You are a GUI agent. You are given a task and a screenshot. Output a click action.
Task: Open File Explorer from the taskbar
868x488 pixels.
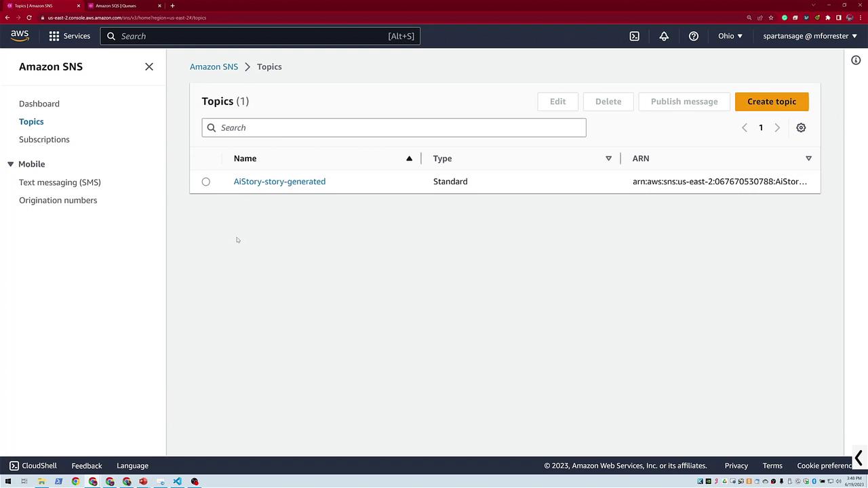pos(41,481)
